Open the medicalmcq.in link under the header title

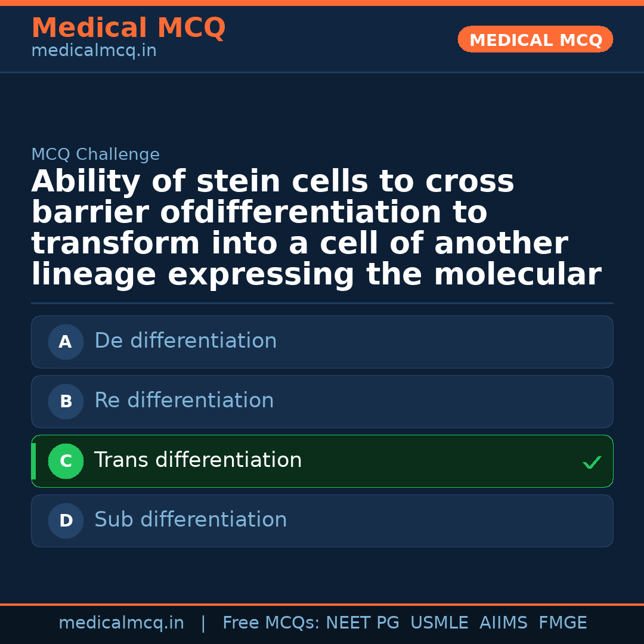click(x=94, y=51)
